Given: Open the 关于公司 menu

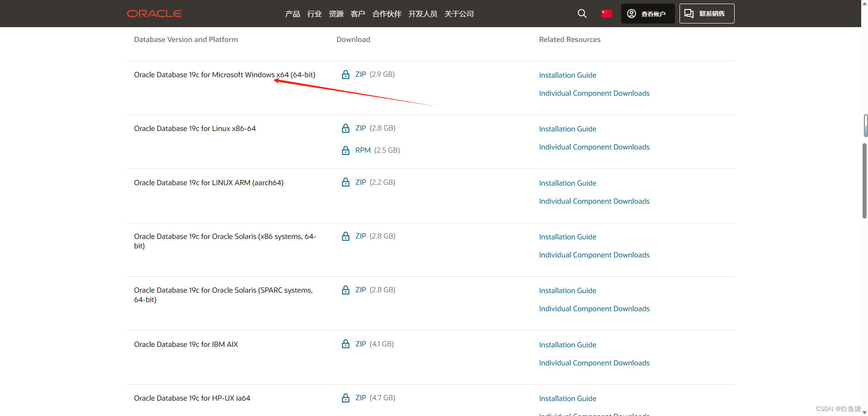Looking at the screenshot, I should click(x=459, y=14).
